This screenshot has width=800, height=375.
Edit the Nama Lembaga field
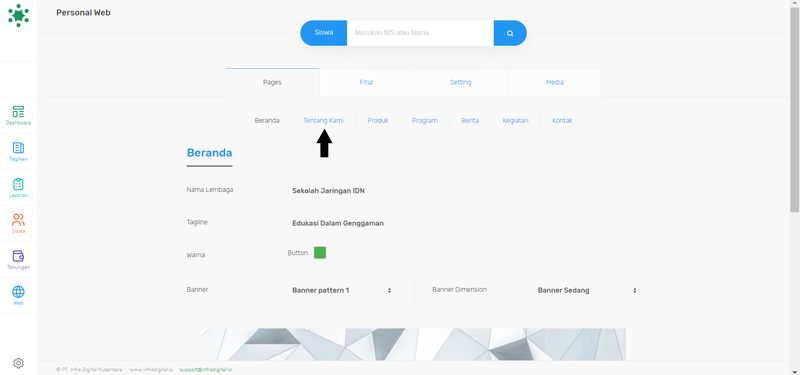[464, 191]
